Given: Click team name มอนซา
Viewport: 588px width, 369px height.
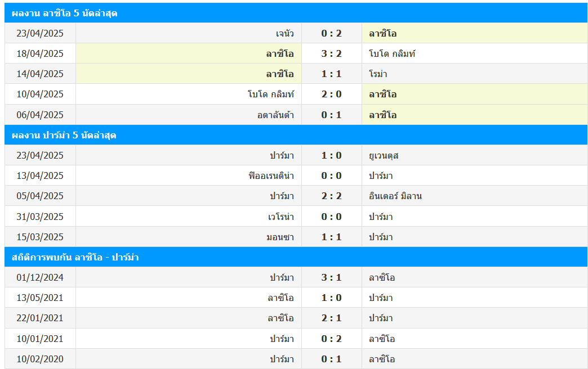Looking at the screenshot, I should tap(280, 237).
